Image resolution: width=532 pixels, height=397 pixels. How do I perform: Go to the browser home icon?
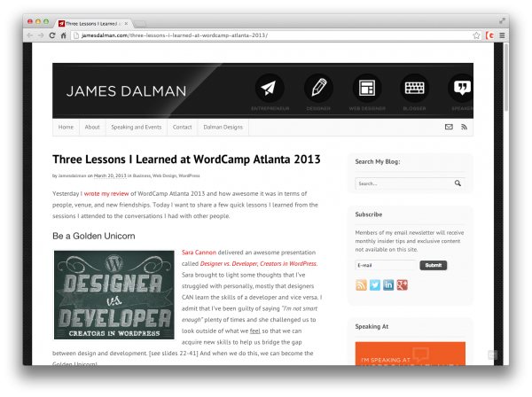pyautogui.click(x=63, y=35)
